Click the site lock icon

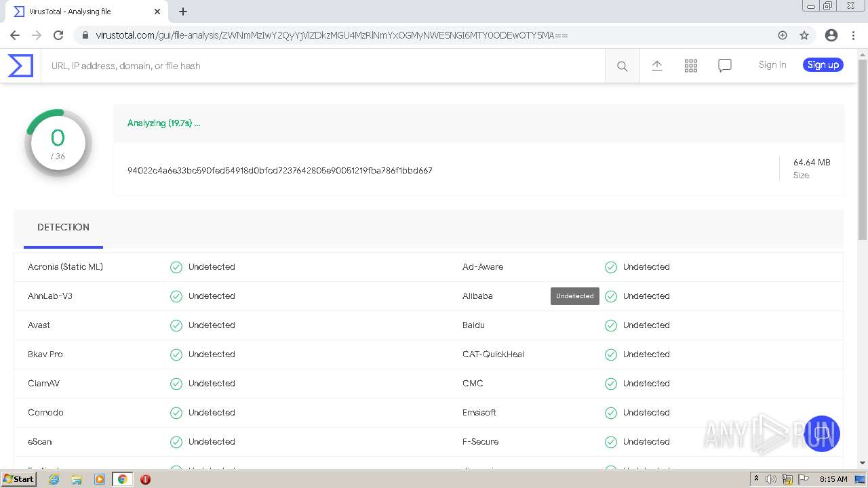85,35
